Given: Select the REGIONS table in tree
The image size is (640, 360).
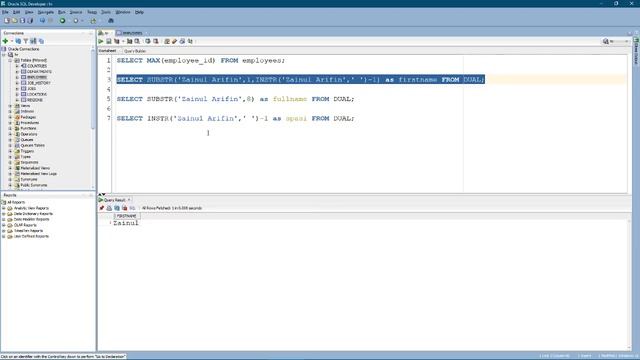Looking at the screenshot, I should coord(35,100).
